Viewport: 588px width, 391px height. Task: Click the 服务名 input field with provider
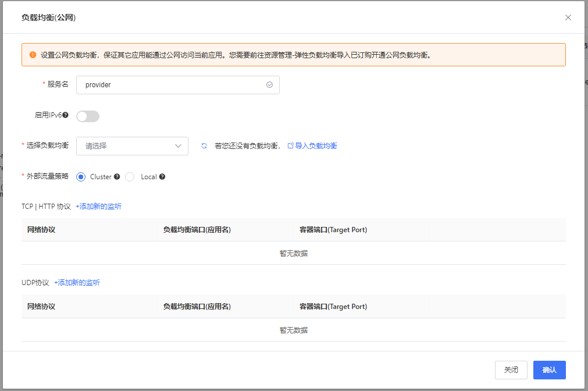pyautogui.click(x=178, y=85)
